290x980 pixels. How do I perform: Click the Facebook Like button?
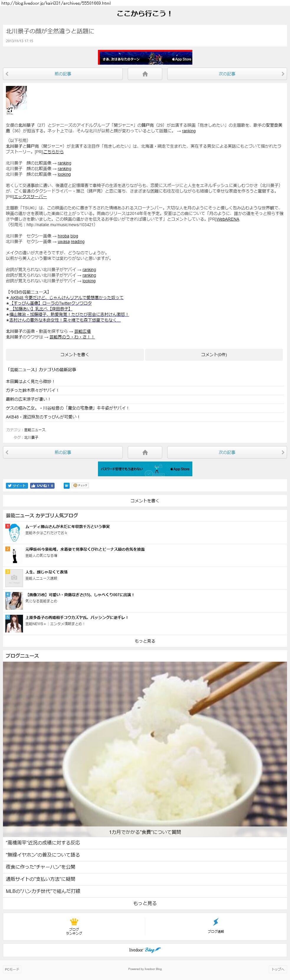click(x=42, y=485)
